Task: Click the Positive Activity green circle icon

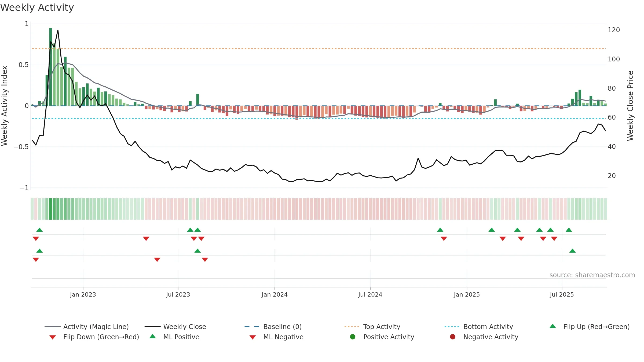Action: 353,337
